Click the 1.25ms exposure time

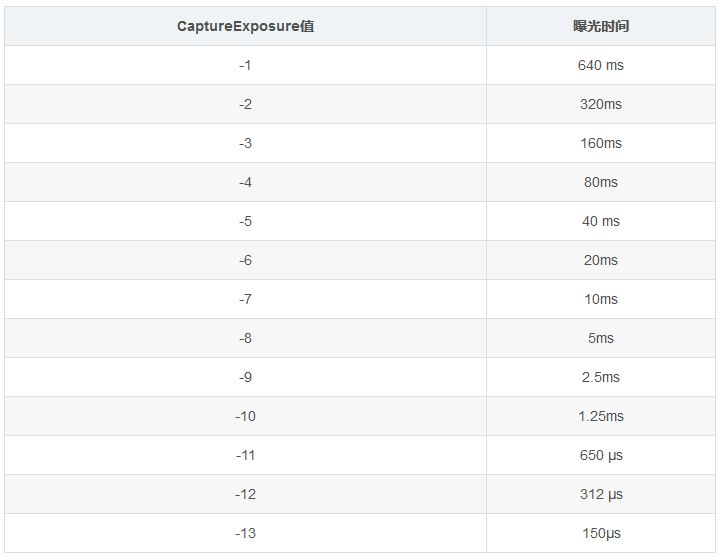(601, 416)
